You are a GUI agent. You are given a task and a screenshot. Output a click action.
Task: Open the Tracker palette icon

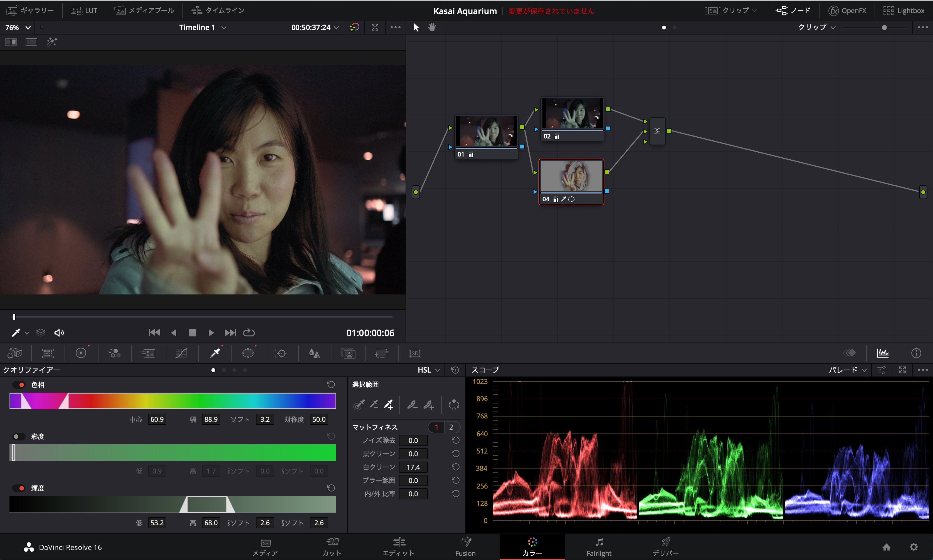pyautogui.click(x=282, y=353)
